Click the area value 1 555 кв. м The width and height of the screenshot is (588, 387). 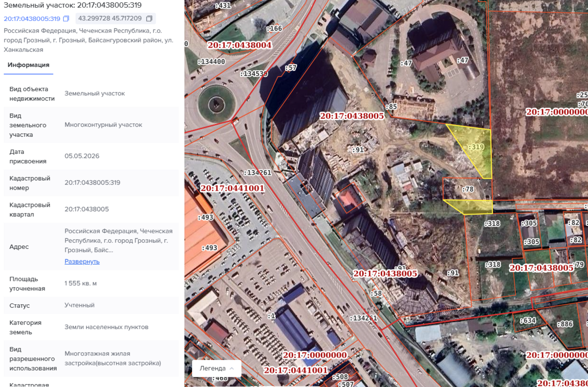tap(81, 284)
